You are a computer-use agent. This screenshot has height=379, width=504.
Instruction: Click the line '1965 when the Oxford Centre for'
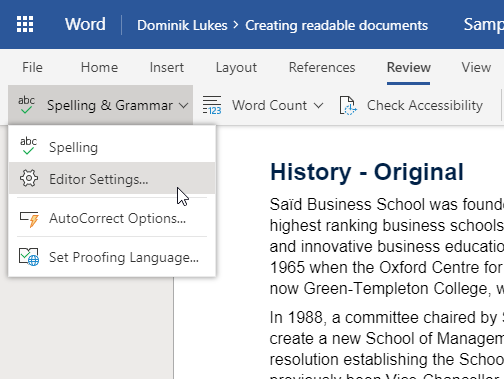[x=387, y=267]
